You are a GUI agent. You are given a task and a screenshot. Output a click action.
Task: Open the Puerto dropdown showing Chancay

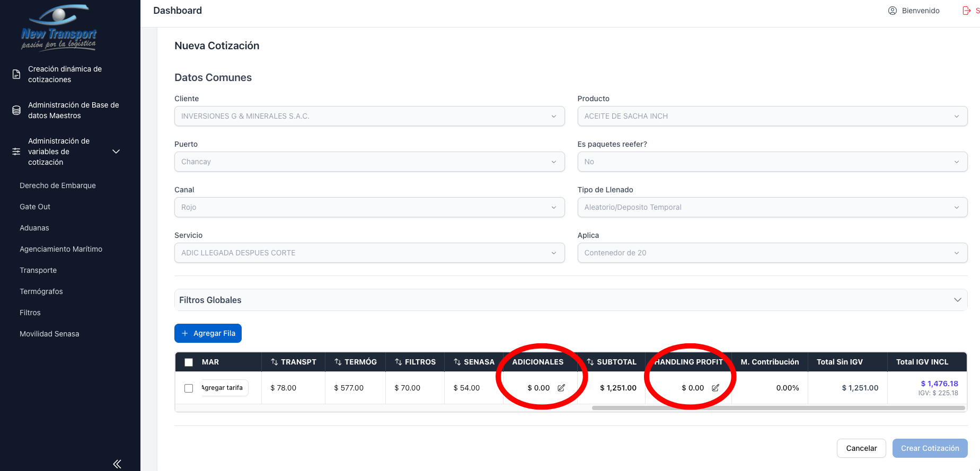(369, 162)
